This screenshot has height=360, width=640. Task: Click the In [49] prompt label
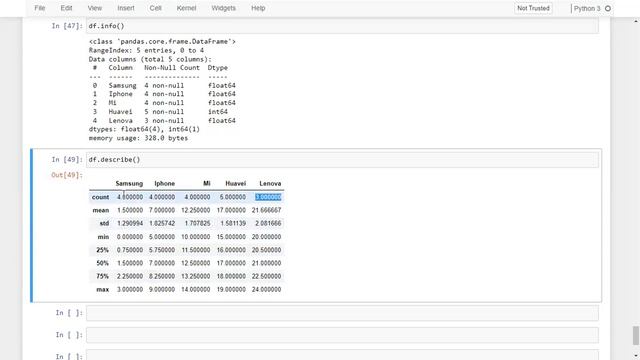pos(67,160)
